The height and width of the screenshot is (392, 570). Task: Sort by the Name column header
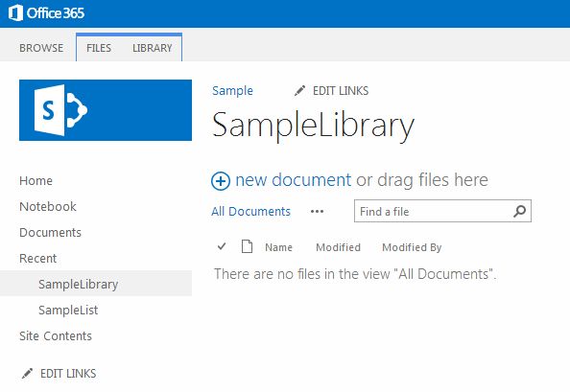click(x=278, y=247)
